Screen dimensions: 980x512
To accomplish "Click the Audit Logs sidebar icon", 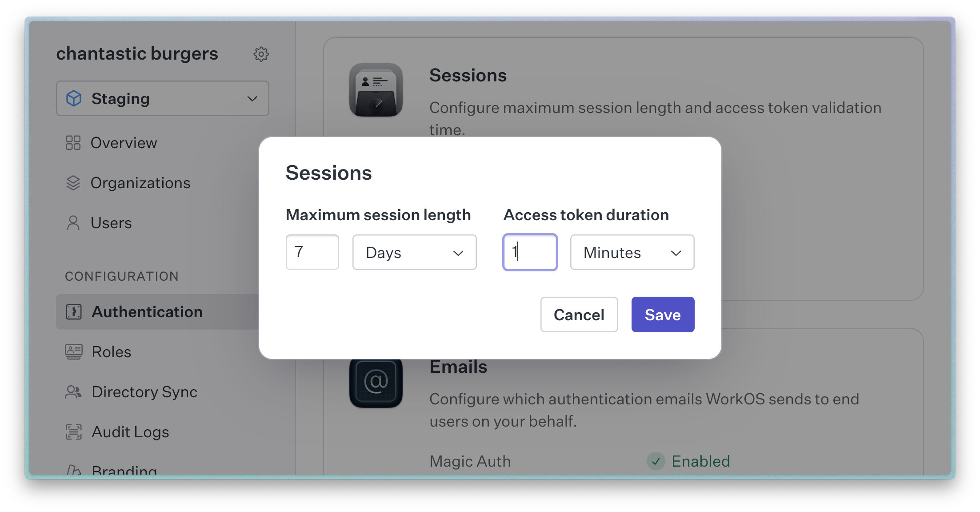I will click(x=72, y=431).
